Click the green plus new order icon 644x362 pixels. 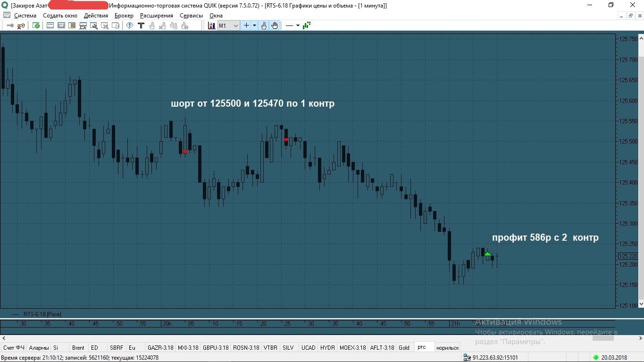pyautogui.click(x=36, y=25)
